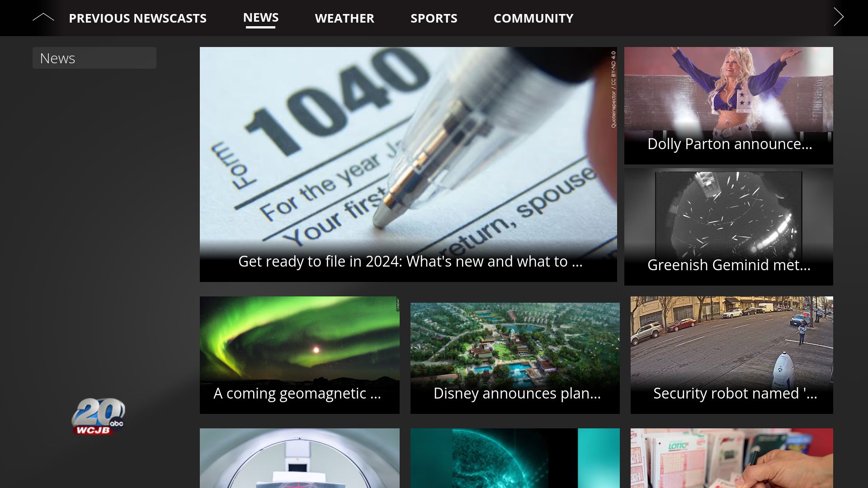Click the right arrow to scroll tabs

click(839, 17)
